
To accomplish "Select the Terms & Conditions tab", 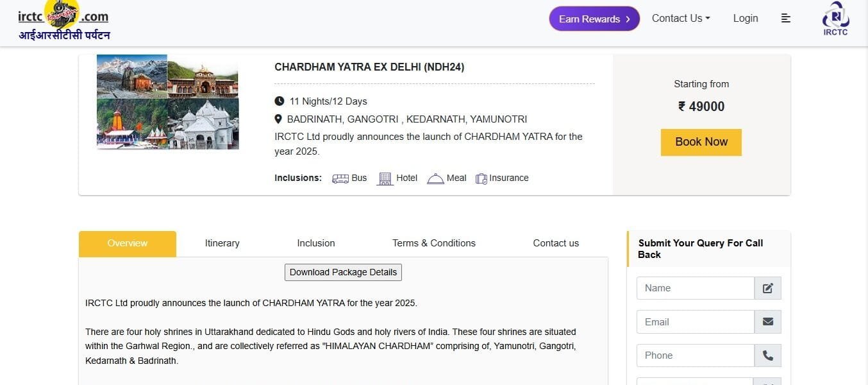I will [x=434, y=243].
